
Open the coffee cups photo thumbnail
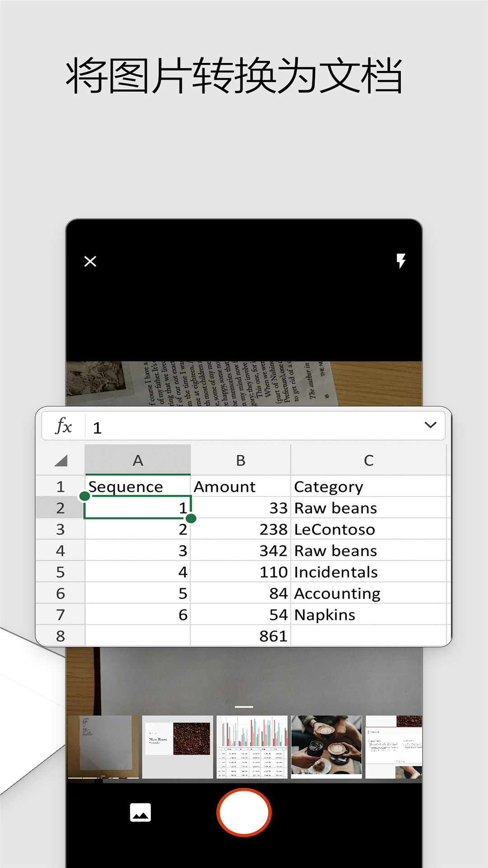[x=326, y=747]
